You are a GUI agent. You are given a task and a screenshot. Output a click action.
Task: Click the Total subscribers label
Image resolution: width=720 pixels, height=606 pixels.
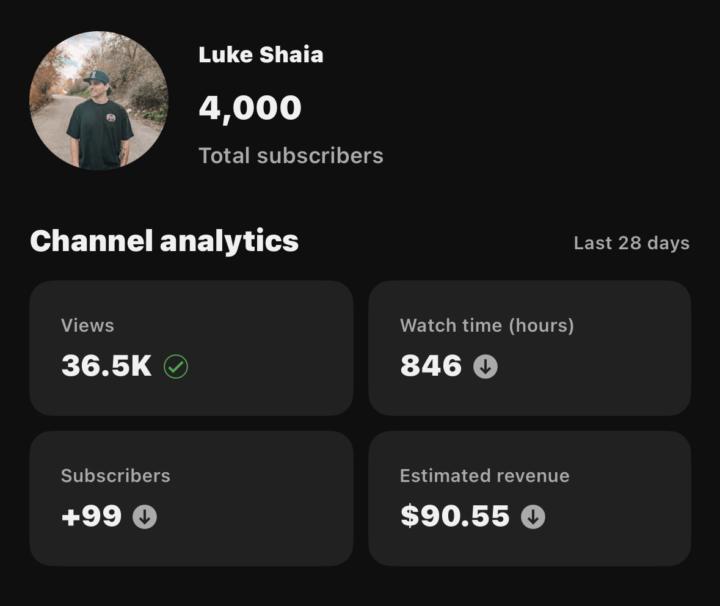pyautogui.click(x=291, y=156)
